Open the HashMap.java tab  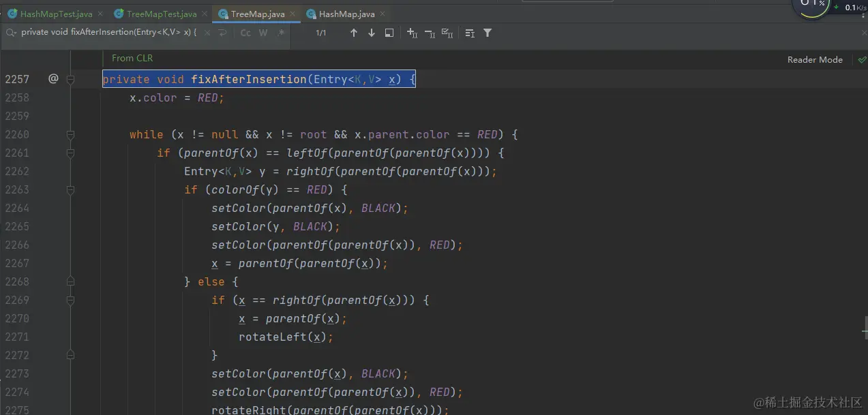pos(346,14)
